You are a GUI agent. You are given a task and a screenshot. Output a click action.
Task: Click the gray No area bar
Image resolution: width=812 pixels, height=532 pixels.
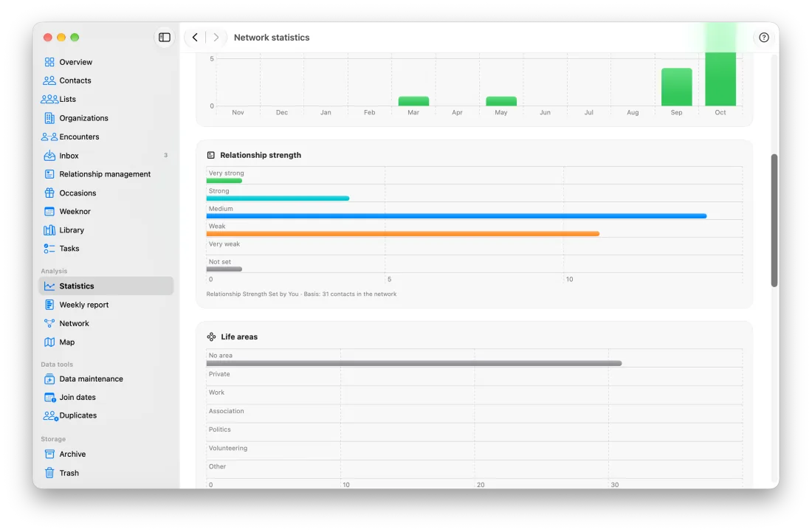click(414, 364)
